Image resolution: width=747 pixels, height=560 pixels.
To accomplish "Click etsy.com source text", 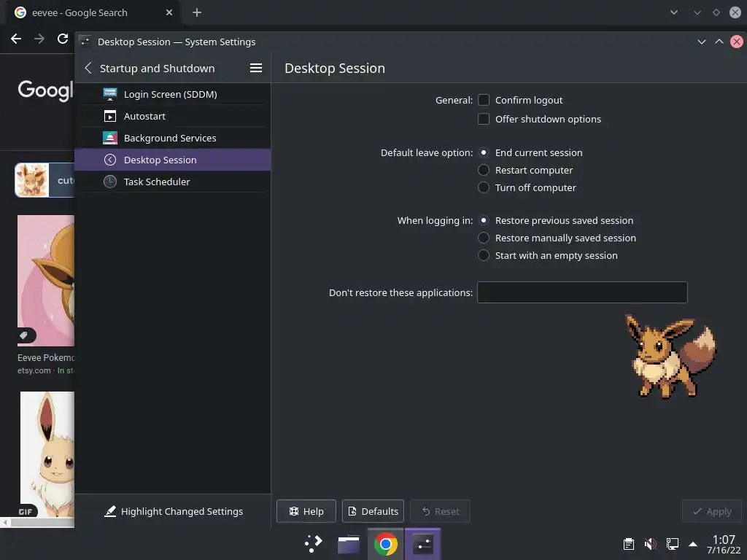I will point(34,370).
